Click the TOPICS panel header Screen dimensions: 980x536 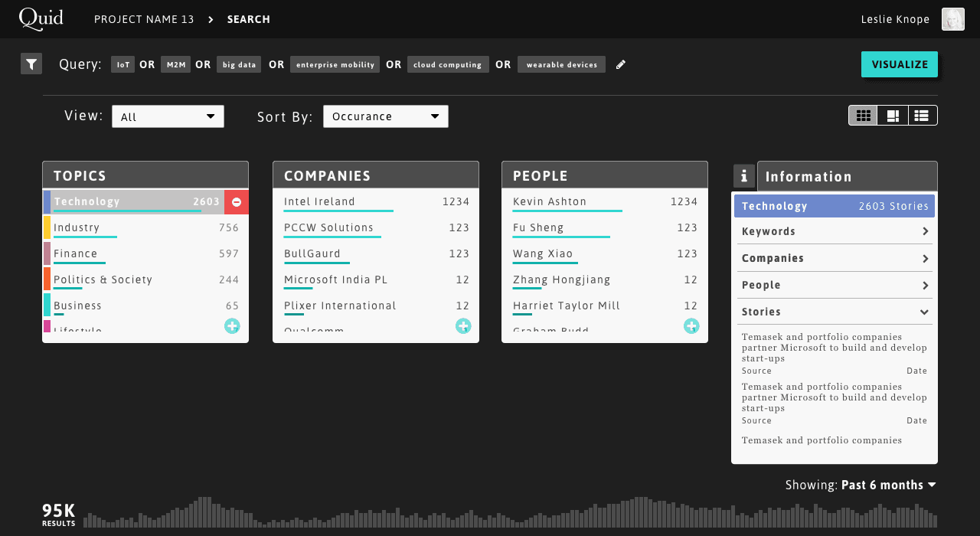(145, 175)
